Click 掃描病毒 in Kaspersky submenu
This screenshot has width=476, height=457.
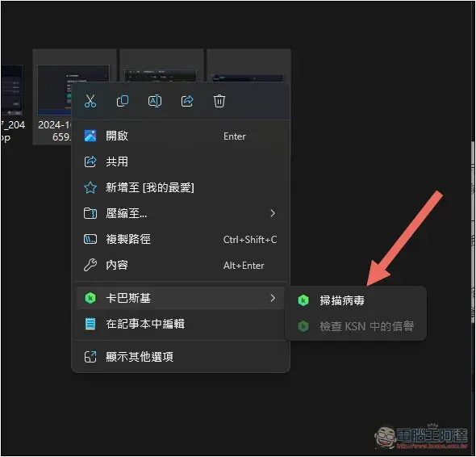(356, 300)
